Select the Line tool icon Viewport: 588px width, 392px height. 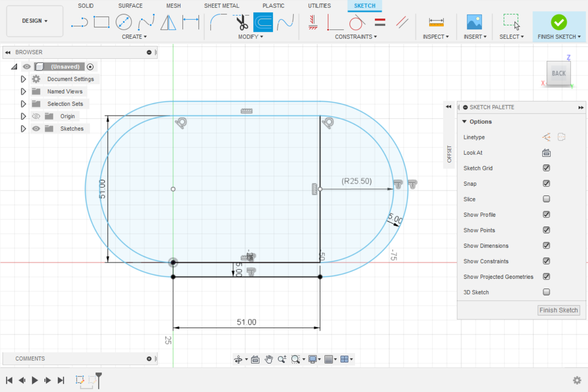[79, 22]
